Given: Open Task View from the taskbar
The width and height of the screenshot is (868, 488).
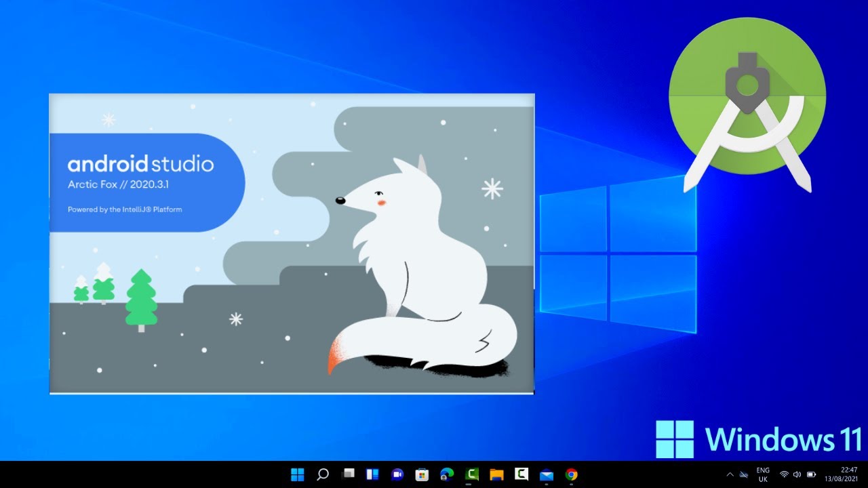Looking at the screenshot, I should (348, 474).
